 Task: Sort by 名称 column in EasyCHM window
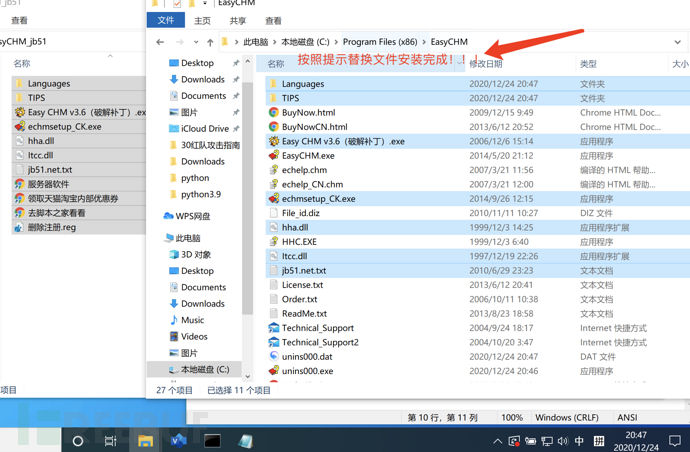coord(276,64)
